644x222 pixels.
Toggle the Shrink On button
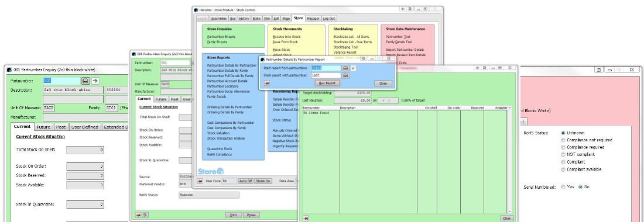263,181
